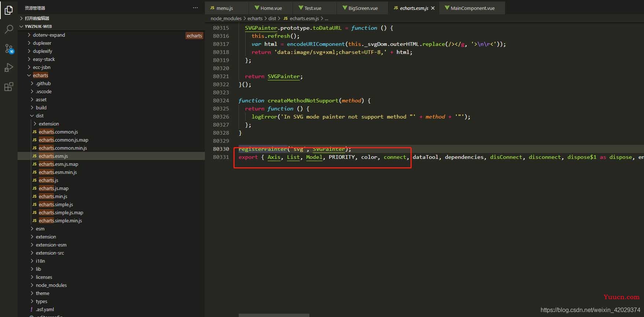Open the Search view icon
The height and width of the screenshot is (317, 644).
9,29
